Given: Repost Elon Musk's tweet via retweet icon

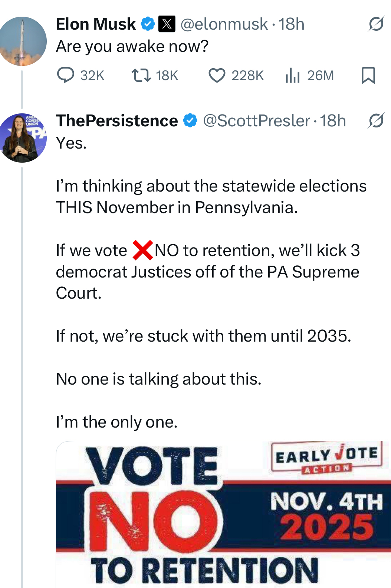Looking at the screenshot, I should pyautogui.click(x=141, y=75).
